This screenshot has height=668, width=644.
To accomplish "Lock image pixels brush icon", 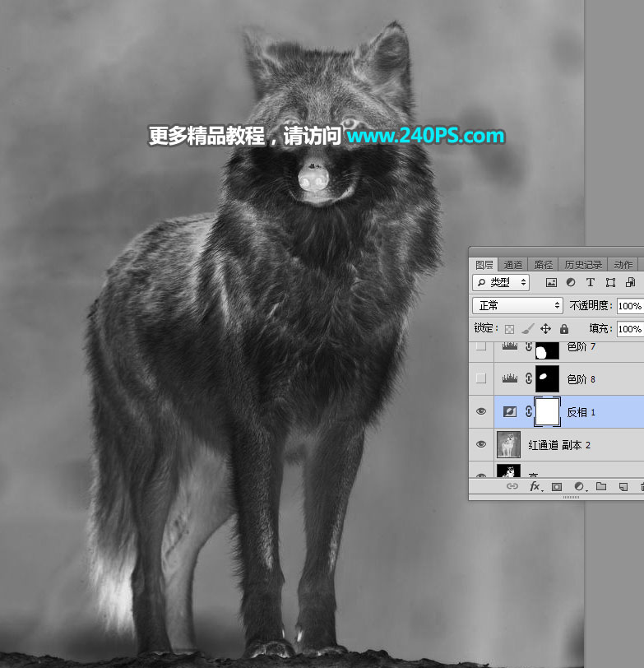I will click(527, 328).
